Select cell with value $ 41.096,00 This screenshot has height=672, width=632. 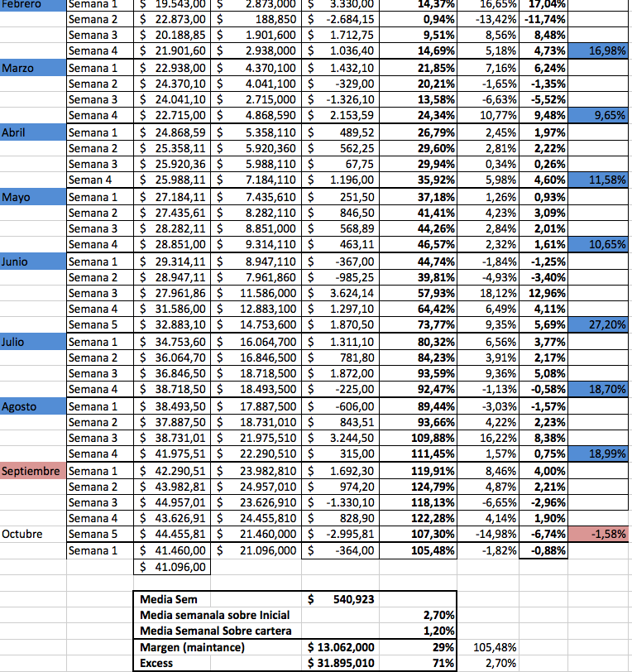click(x=172, y=567)
